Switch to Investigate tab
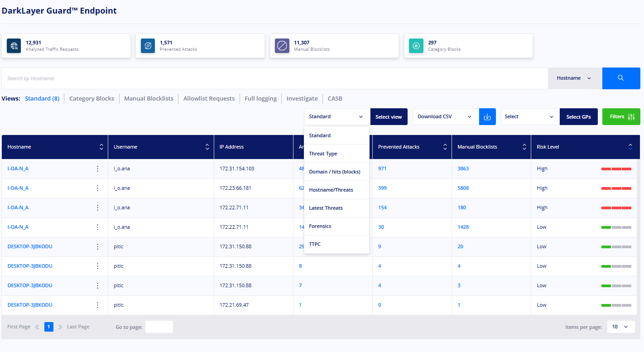 [x=302, y=99]
